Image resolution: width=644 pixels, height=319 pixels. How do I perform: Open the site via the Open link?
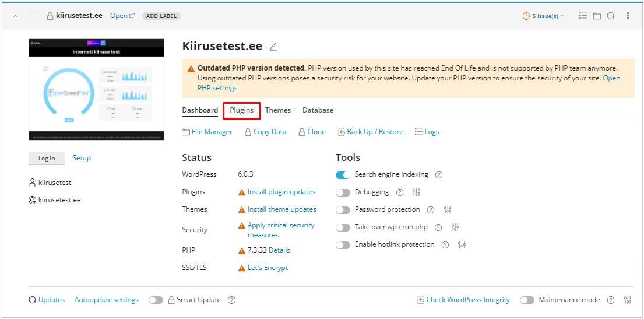(x=122, y=16)
